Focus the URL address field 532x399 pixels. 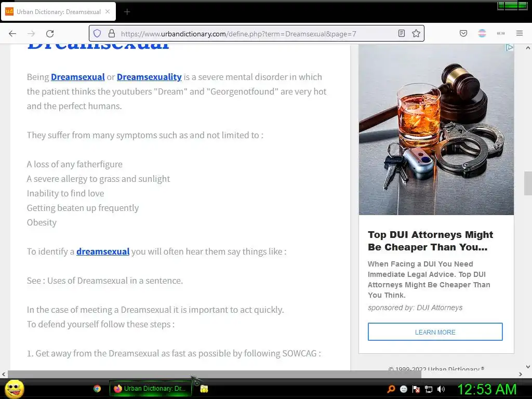(x=256, y=34)
